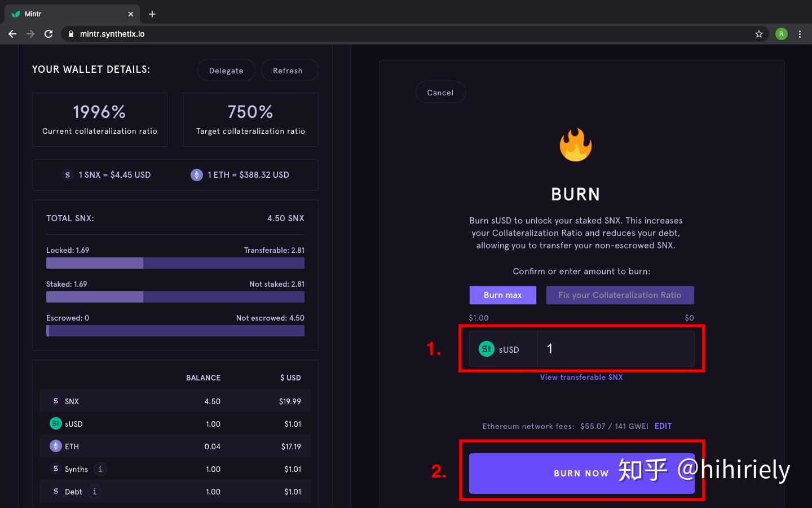Click the Locked/Transferable progress bar
Viewport: 812px width, 508px height.
point(175,263)
